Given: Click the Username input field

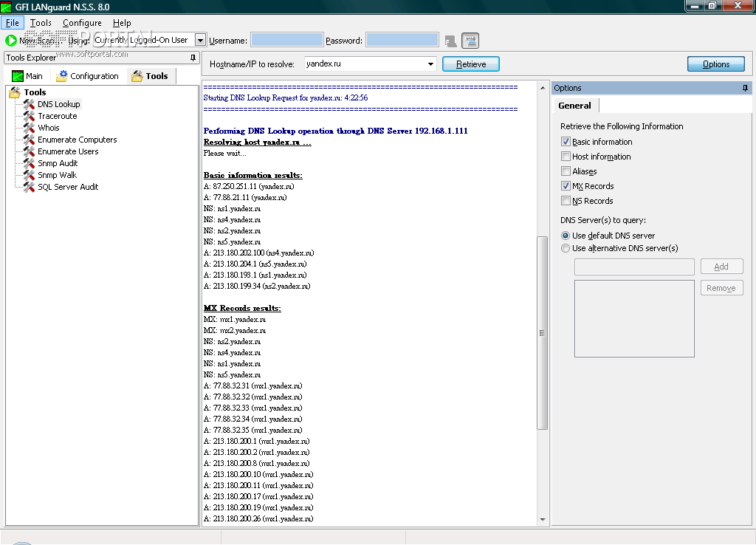Looking at the screenshot, I should 287,40.
